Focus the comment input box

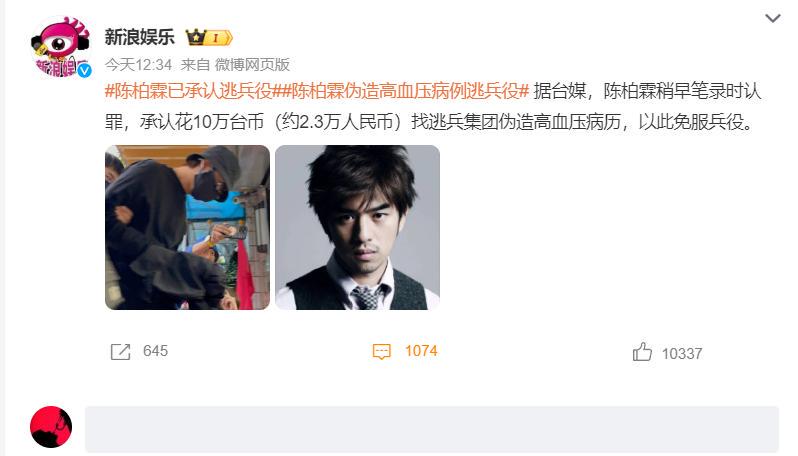point(432,429)
